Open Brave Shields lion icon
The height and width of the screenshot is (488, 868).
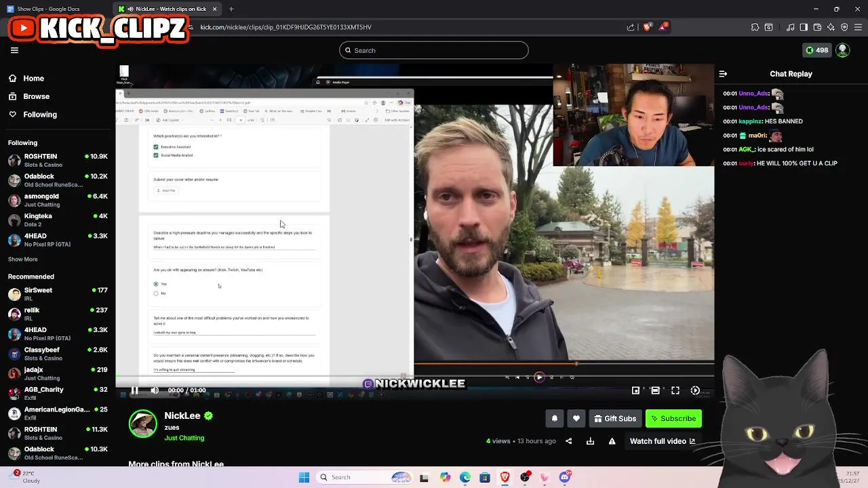pos(648,27)
